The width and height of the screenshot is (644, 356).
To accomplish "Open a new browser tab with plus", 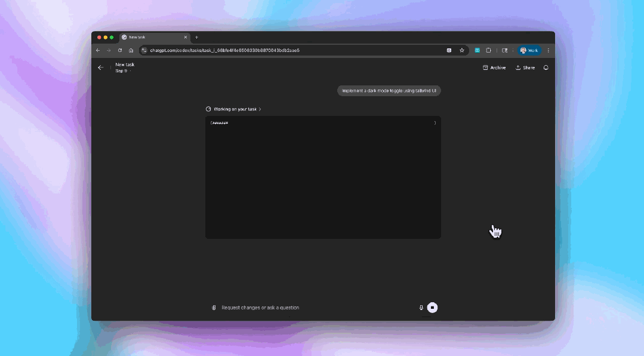I will (196, 37).
